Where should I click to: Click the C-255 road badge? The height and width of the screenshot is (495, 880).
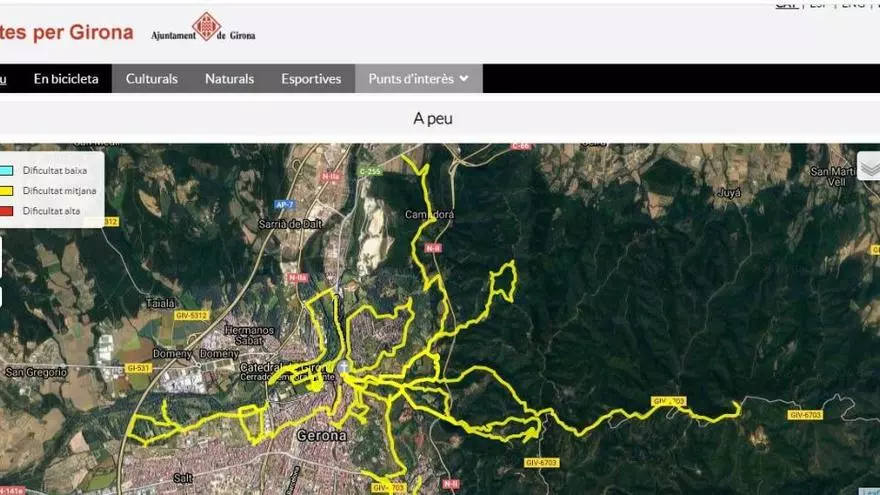pyautogui.click(x=370, y=171)
